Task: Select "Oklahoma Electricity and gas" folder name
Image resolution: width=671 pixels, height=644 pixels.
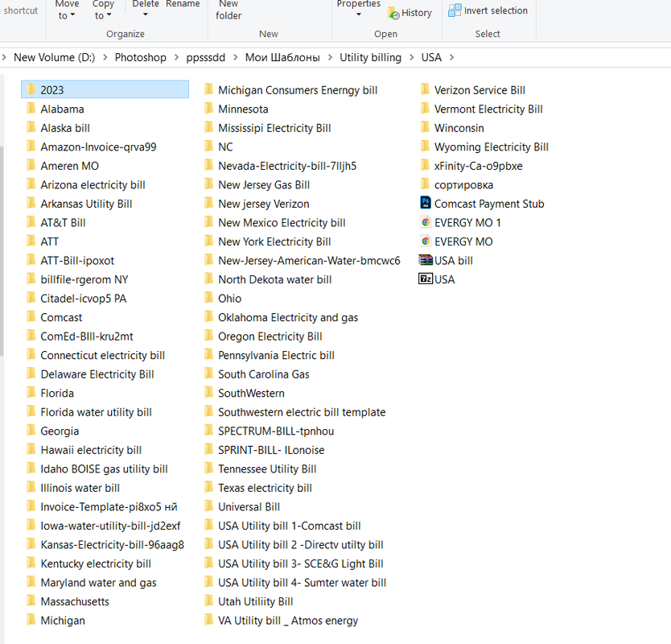Action: click(288, 317)
